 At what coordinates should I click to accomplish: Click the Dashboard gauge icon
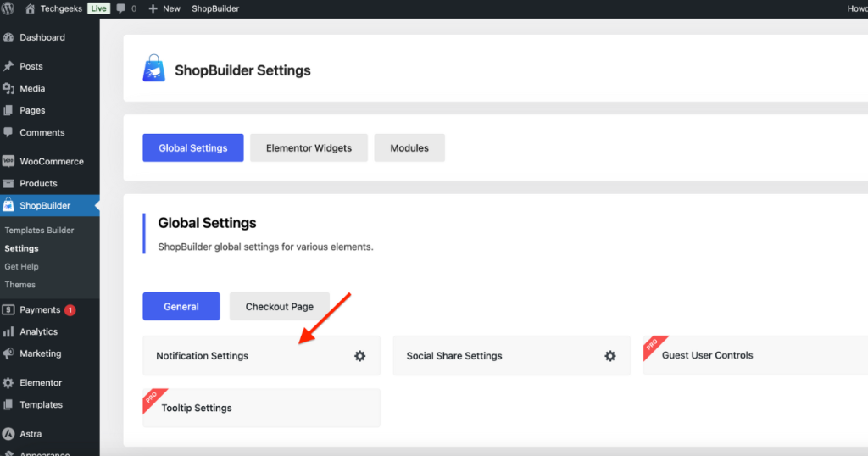coord(8,37)
